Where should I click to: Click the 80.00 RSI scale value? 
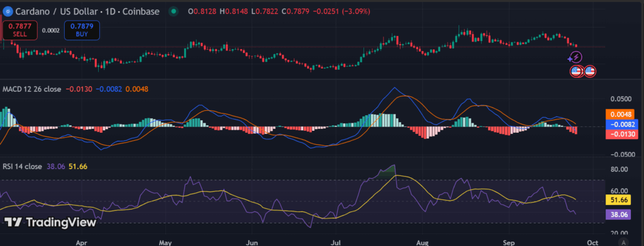[x=619, y=169]
